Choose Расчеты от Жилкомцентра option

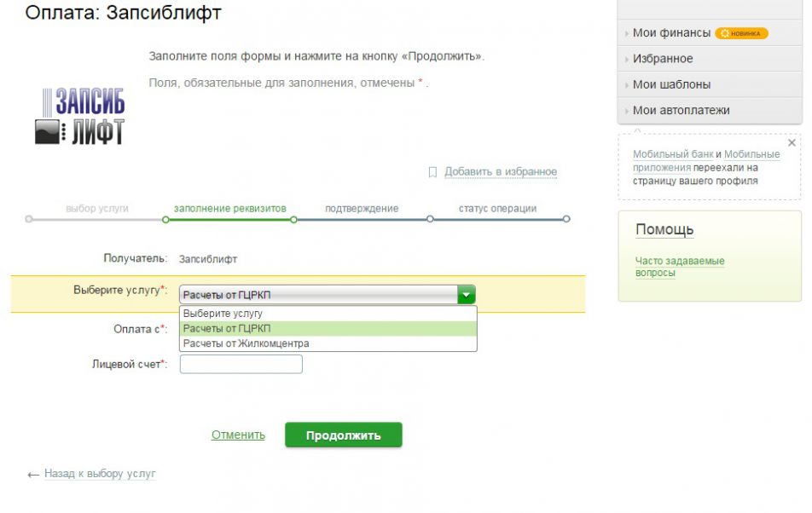click(328, 343)
